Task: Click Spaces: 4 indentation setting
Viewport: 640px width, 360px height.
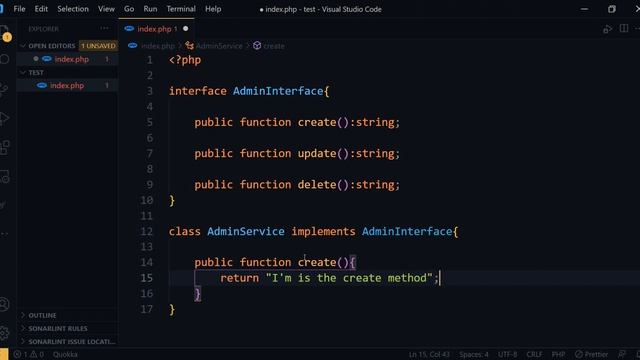Action: pos(473,354)
